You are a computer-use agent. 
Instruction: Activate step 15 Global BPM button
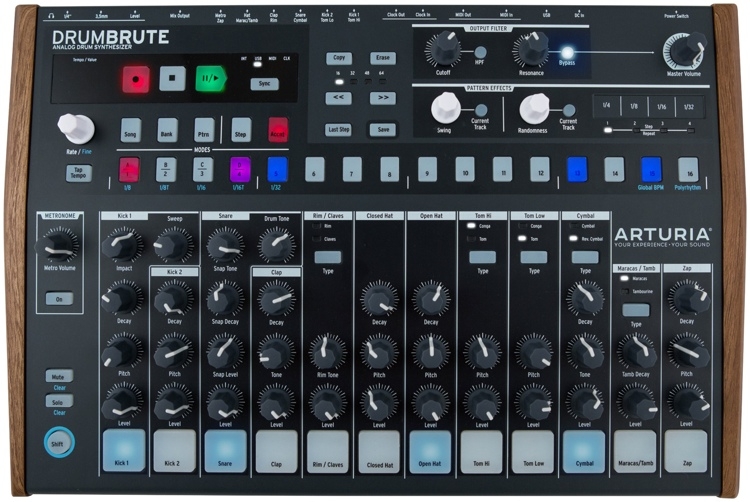coord(651,169)
